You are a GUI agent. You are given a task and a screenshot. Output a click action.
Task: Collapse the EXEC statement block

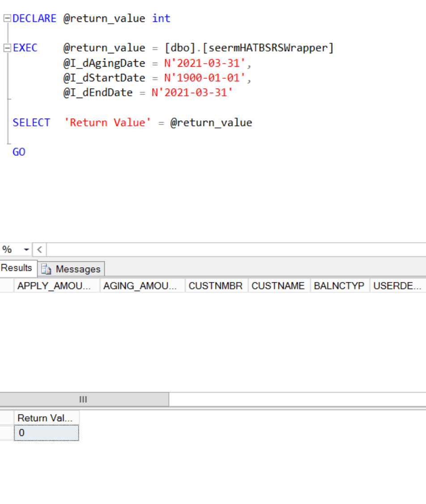coord(7,48)
